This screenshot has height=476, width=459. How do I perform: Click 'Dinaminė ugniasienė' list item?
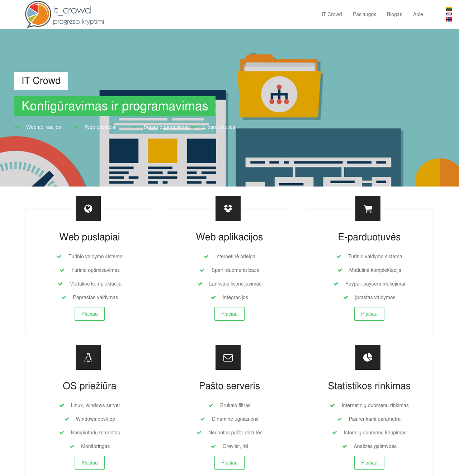click(235, 419)
